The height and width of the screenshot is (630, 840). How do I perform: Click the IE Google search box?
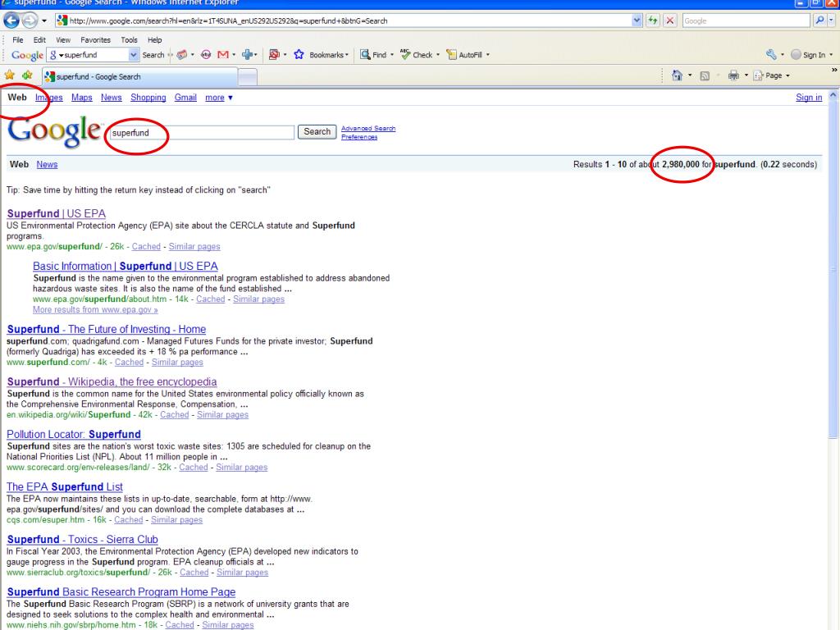(x=746, y=21)
